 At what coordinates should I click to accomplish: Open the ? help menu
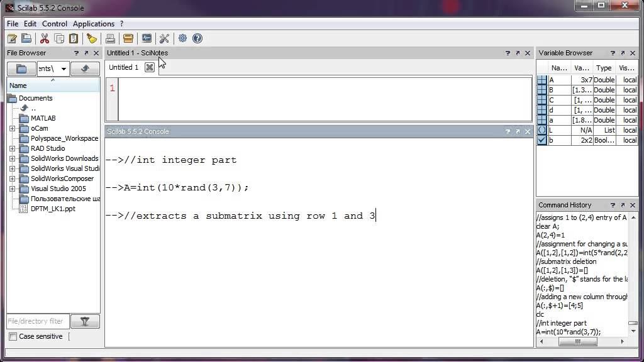tap(121, 24)
